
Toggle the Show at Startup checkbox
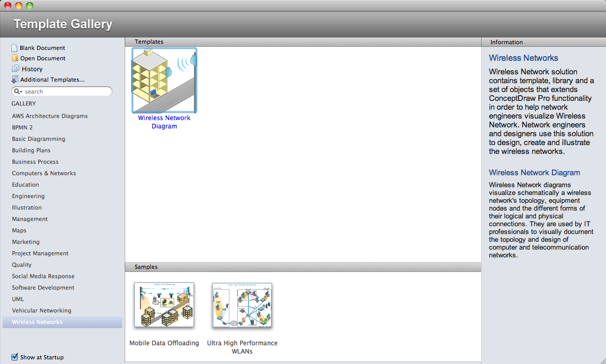[15, 357]
